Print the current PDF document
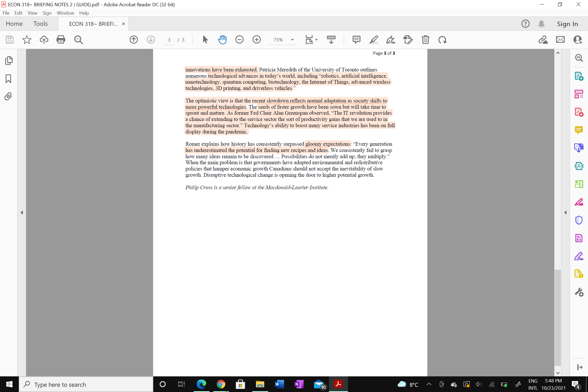Screen dimensions: 588x392 coord(61,40)
